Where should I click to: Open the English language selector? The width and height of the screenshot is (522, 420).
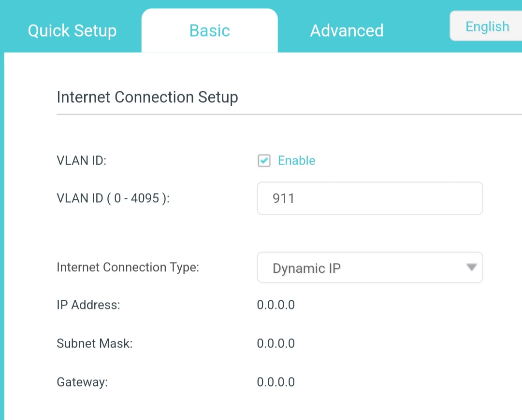(486, 26)
